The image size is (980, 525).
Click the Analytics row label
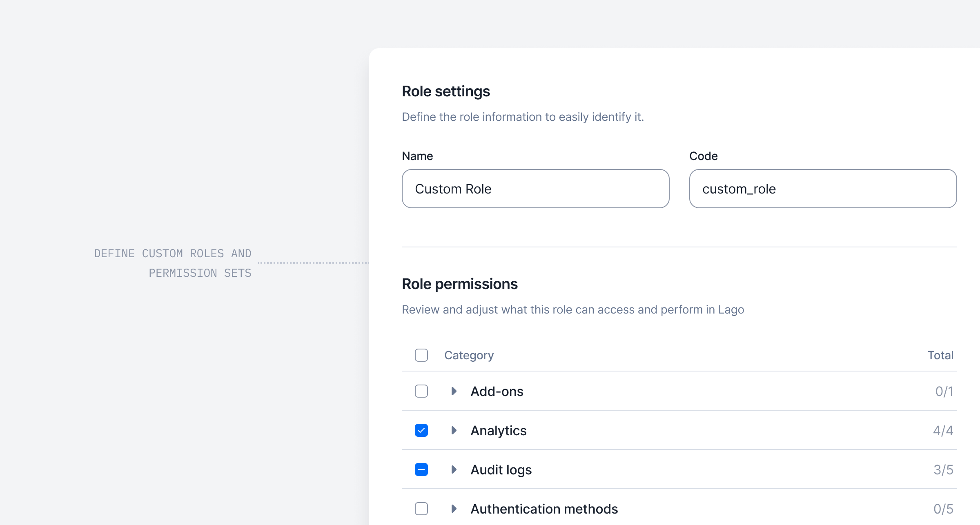(x=499, y=431)
